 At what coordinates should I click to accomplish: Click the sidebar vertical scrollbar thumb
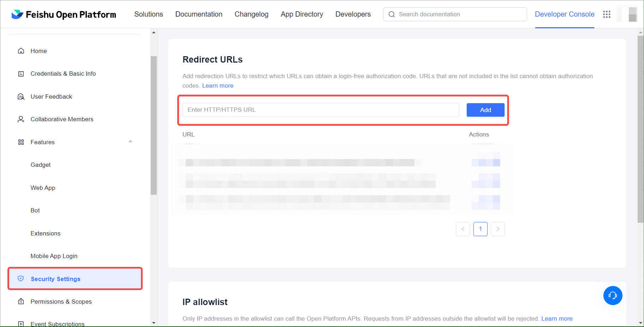coord(154,125)
